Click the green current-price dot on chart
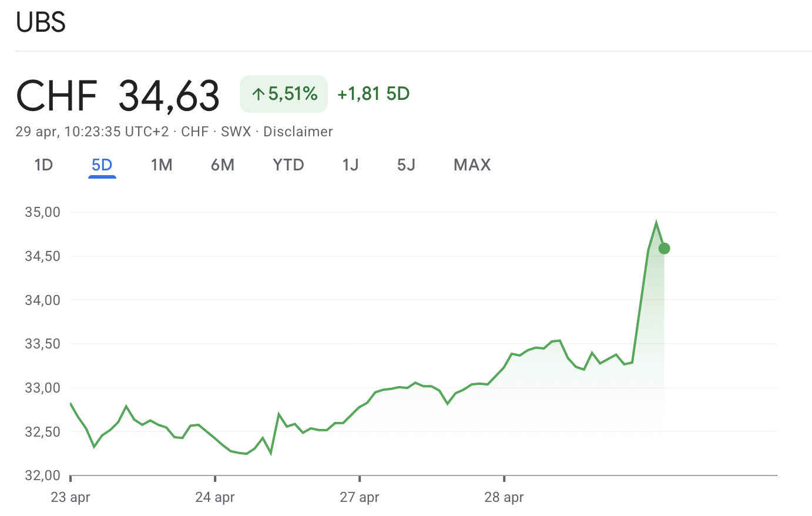The width and height of the screenshot is (812, 516). coord(664,249)
